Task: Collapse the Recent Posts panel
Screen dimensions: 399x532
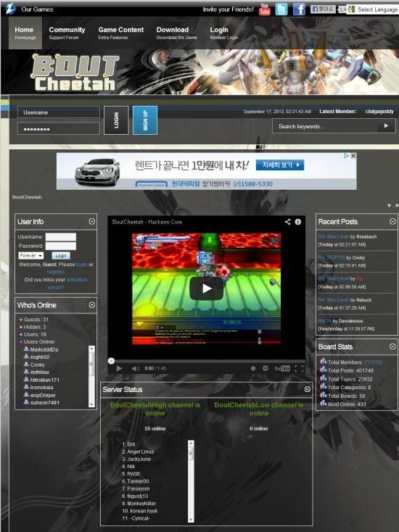Action: click(392, 221)
